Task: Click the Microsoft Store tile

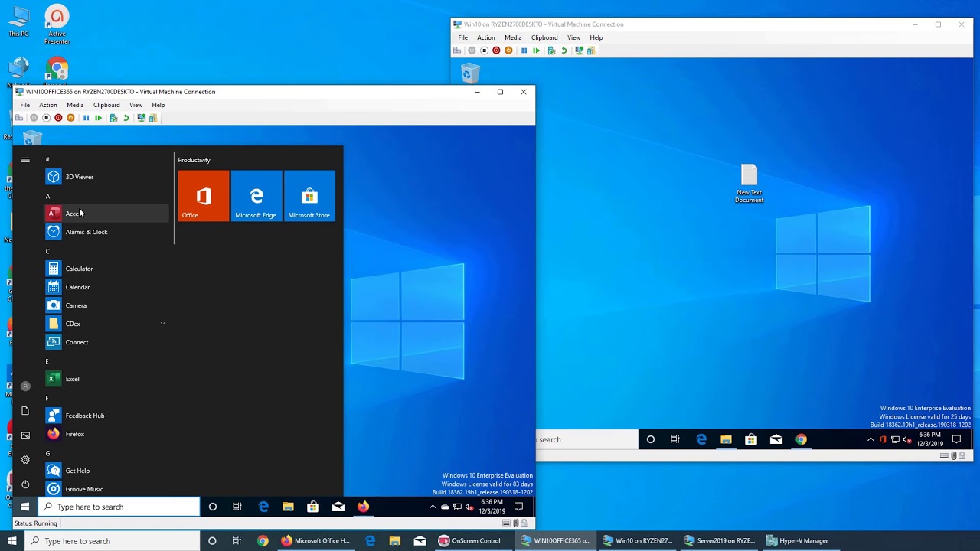Action: [x=309, y=196]
